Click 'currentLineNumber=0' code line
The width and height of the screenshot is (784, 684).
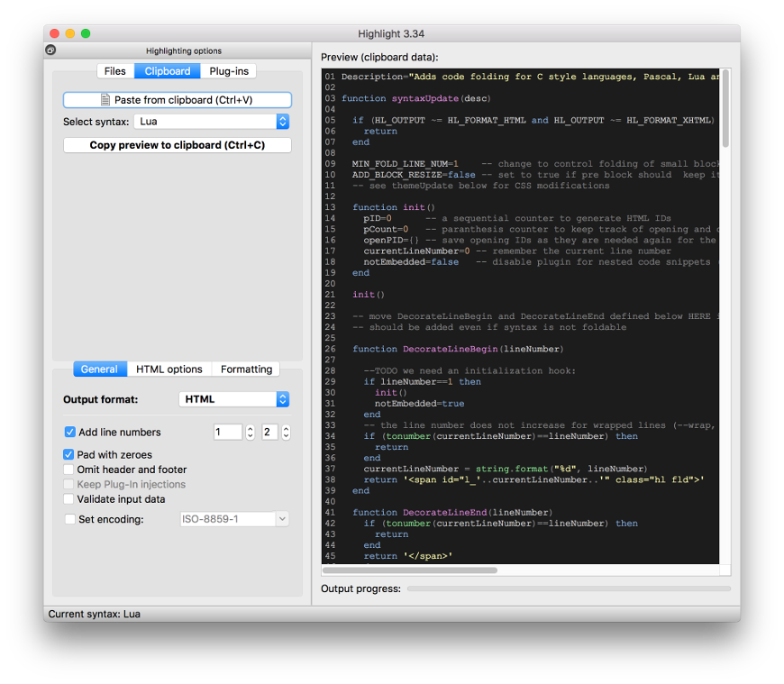pyautogui.click(x=416, y=251)
